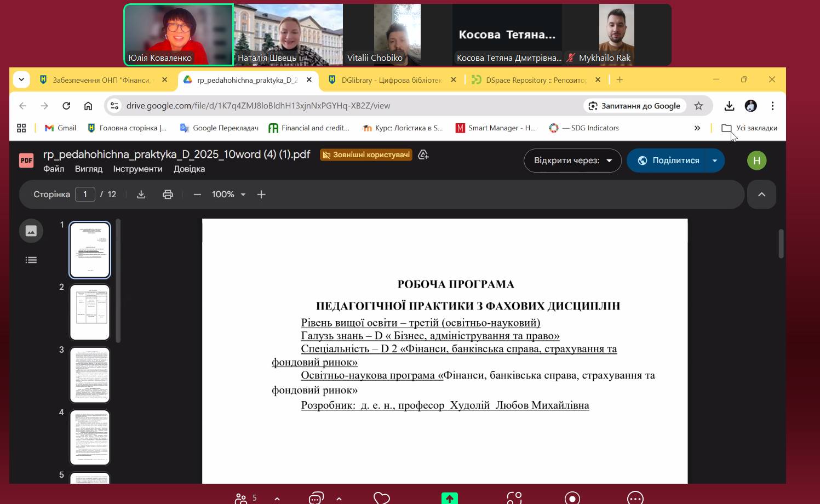Click the page number input field
This screenshot has height=504, width=820.
(x=85, y=194)
